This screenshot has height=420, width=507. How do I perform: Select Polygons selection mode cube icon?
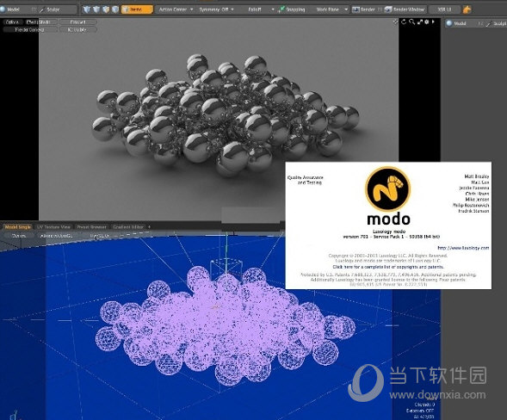(106, 9)
